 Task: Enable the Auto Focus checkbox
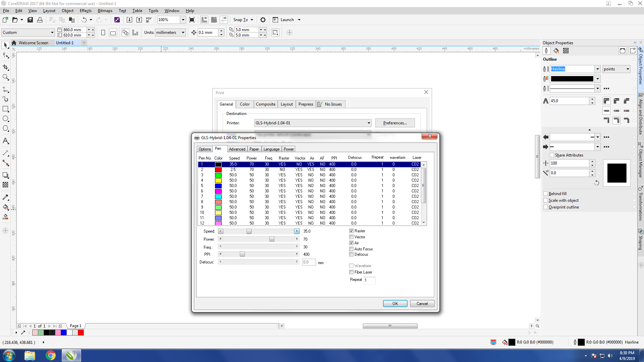click(352, 249)
